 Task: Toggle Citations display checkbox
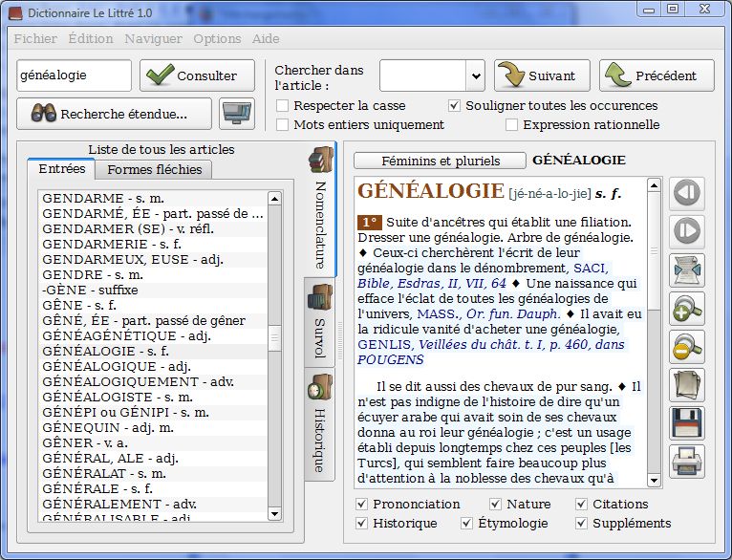pyautogui.click(x=581, y=504)
